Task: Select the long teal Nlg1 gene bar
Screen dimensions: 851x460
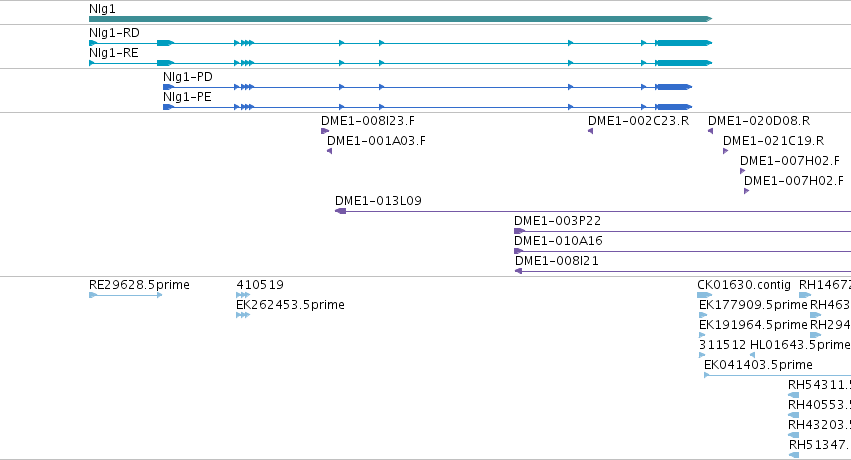Action: (x=401, y=19)
